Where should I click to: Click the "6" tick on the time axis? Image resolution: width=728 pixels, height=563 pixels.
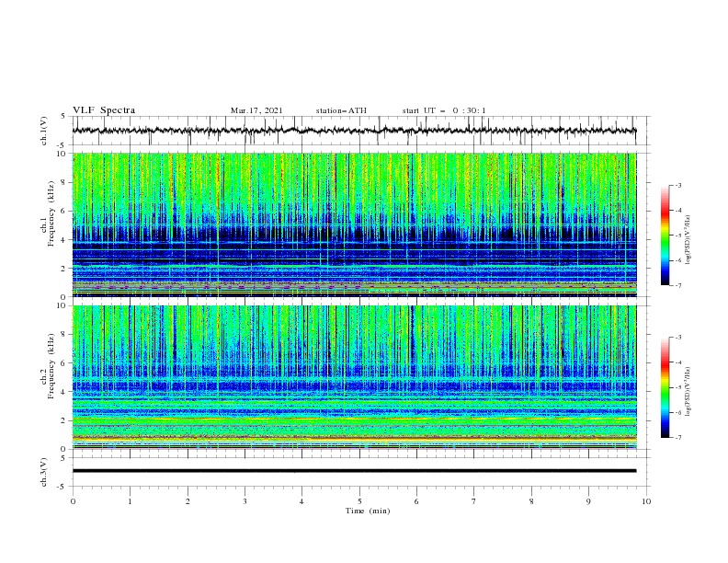(416, 501)
